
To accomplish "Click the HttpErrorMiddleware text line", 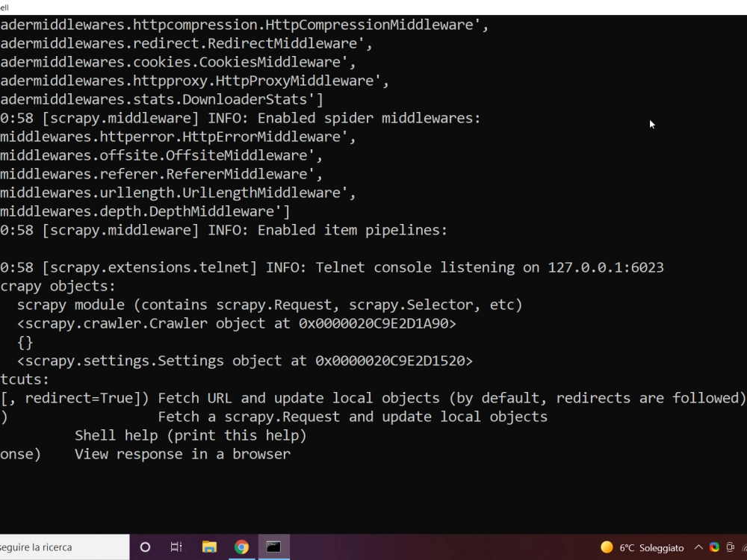I will tap(179, 137).
